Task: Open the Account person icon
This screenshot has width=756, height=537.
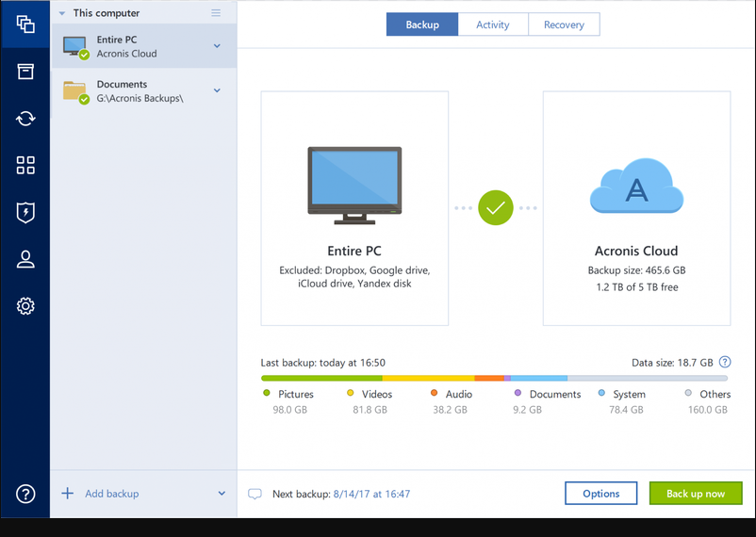Action: pyautogui.click(x=25, y=259)
